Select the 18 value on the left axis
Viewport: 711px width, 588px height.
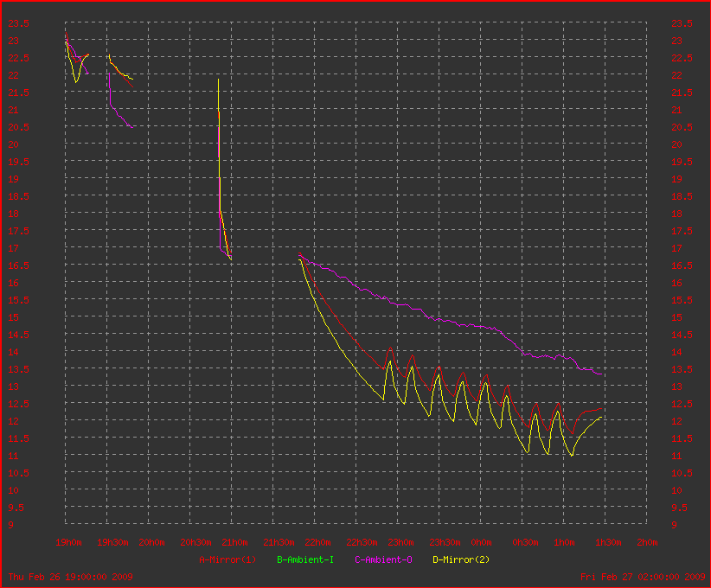(x=14, y=214)
